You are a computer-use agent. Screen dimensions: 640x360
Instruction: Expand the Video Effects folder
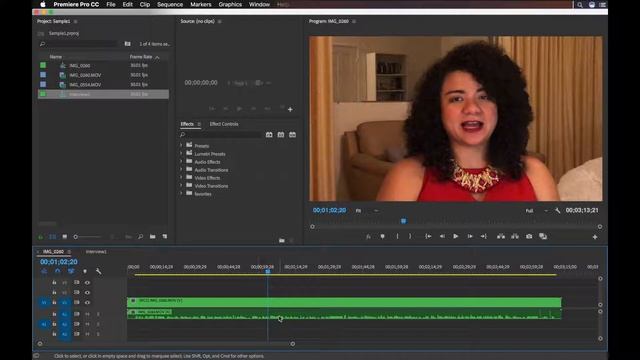181,178
